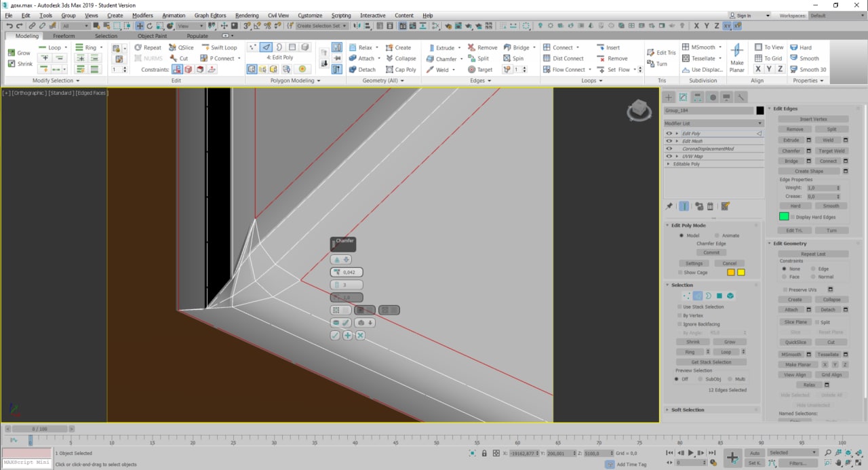868x470 pixels.
Task: Select Vertex sub-object mode in the ribbon
Action: click(x=252, y=47)
